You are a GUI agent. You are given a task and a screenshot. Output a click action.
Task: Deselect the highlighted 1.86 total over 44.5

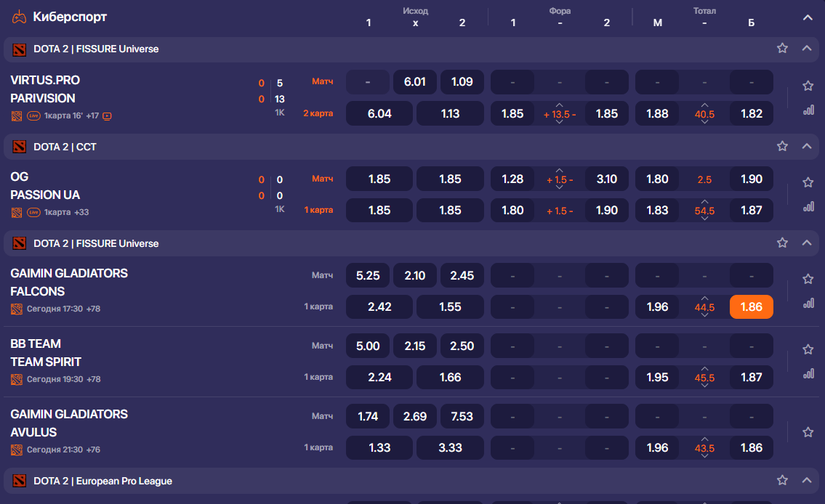pos(752,307)
